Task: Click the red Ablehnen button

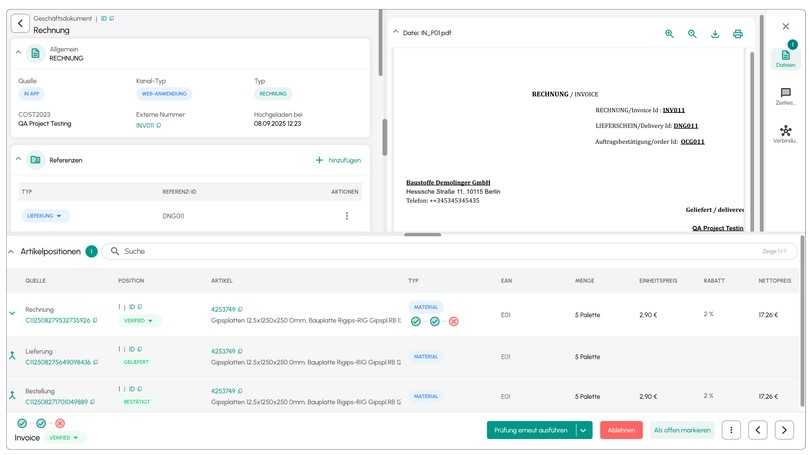Action: [x=621, y=429]
